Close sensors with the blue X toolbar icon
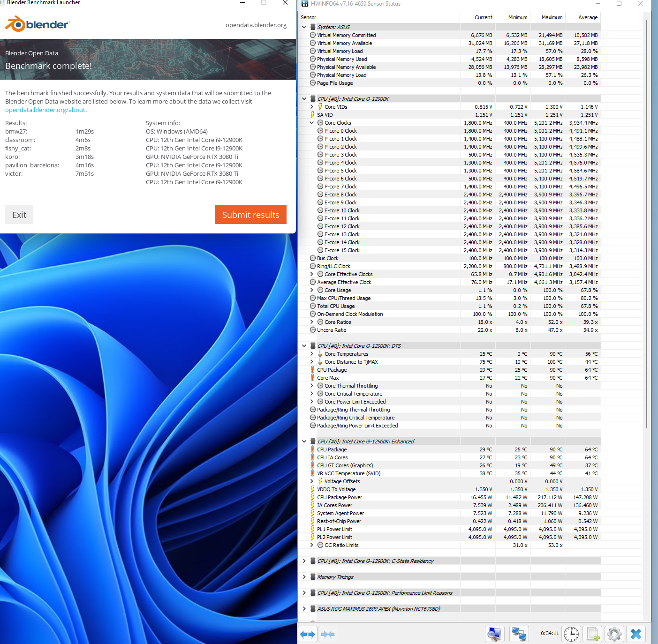 click(636, 634)
